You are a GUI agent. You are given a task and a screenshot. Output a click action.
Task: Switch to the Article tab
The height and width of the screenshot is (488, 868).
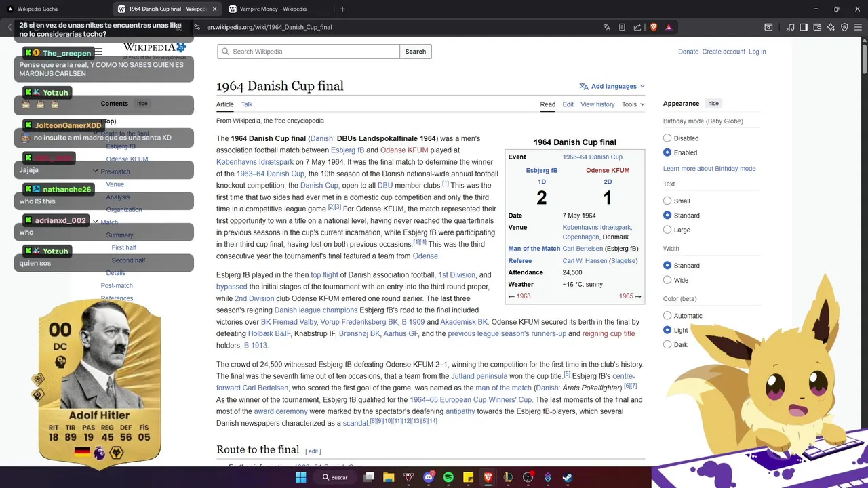click(225, 104)
